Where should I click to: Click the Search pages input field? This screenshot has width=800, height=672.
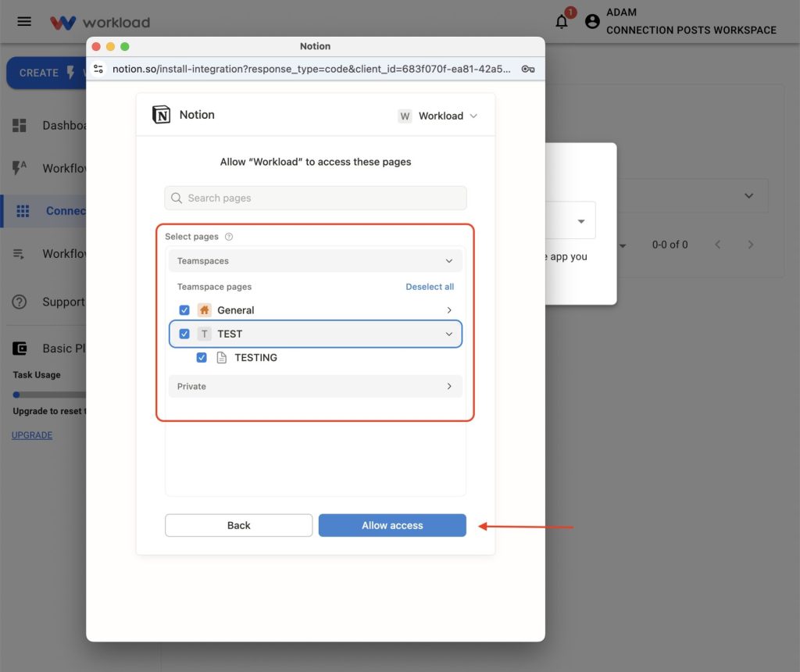click(x=316, y=198)
